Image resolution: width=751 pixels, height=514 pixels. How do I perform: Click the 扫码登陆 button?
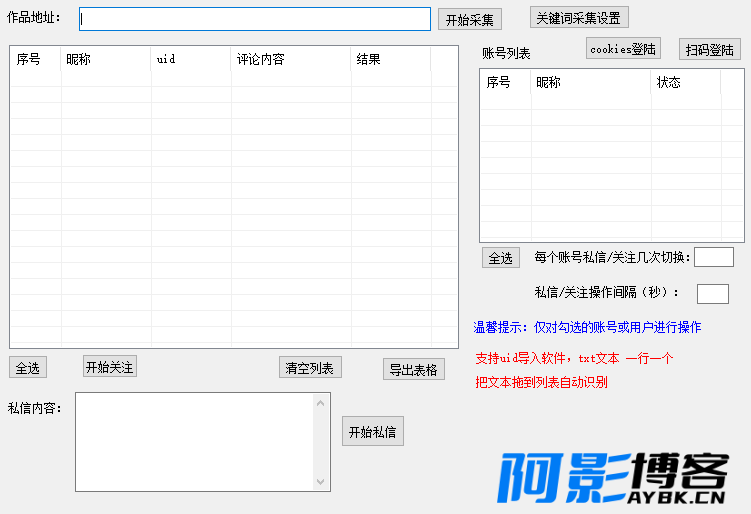coord(710,49)
